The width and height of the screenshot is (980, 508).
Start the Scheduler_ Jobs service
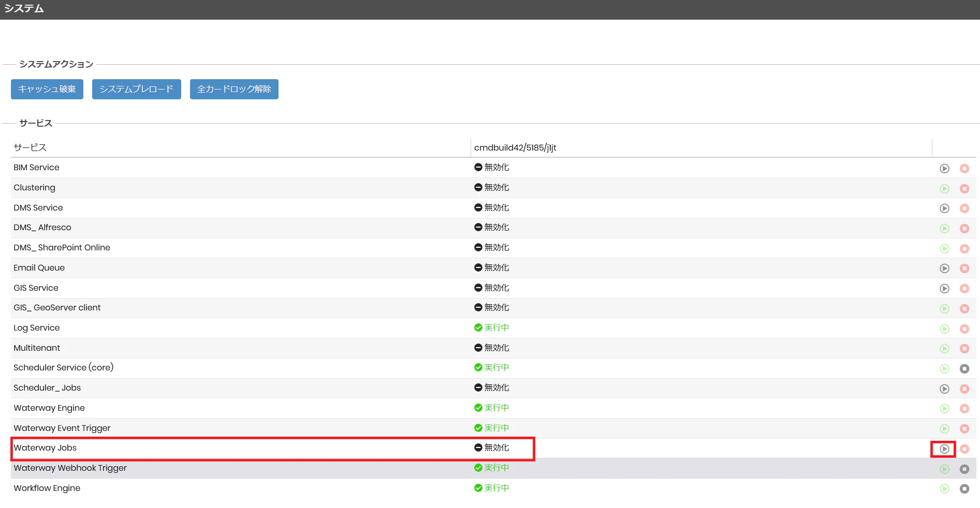coord(944,389)
